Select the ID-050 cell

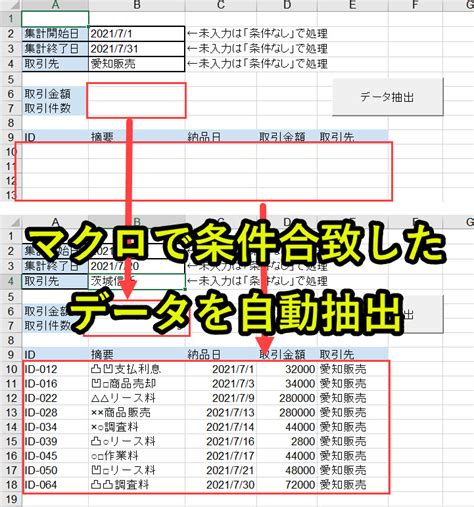[55, 470]
